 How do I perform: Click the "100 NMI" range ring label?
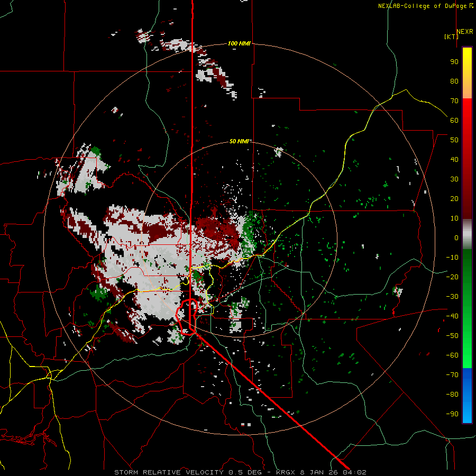click(x=239, y=44)
